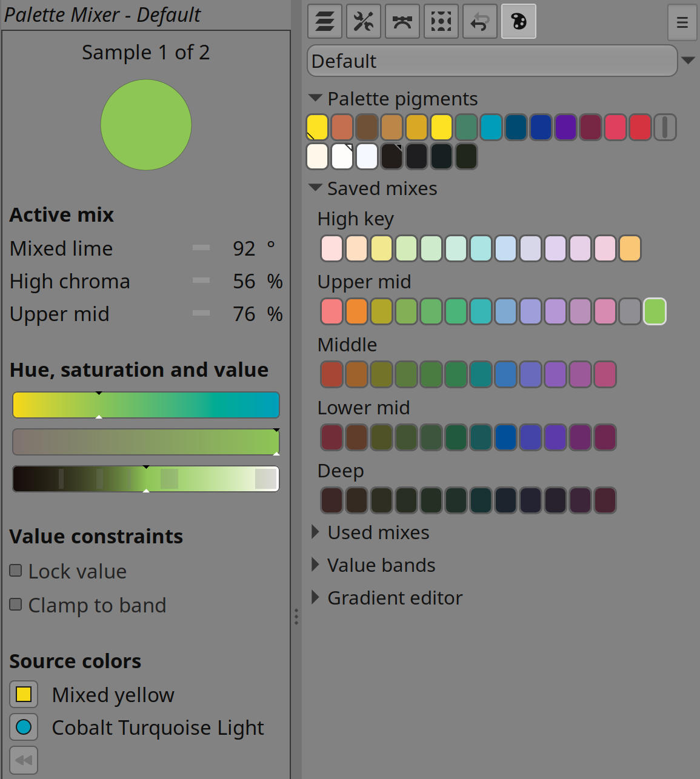Open the selection mask panel icon

click(x=441, y=22)
